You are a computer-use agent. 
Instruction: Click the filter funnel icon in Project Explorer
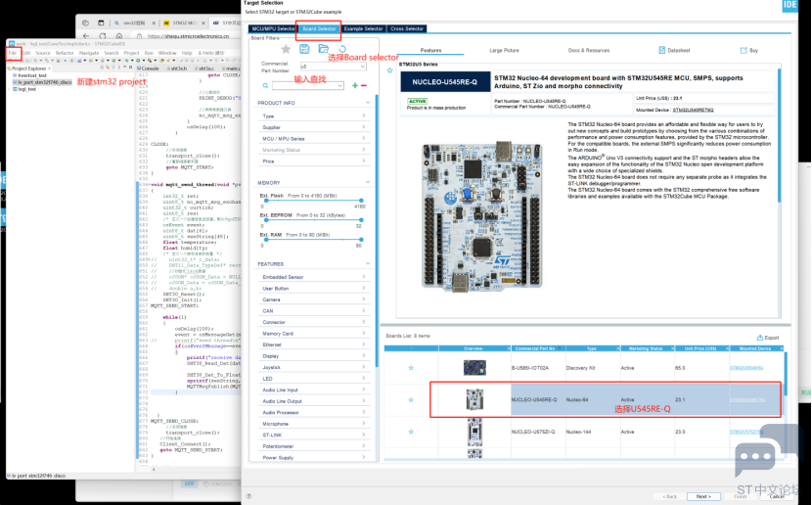pos(113,68)
